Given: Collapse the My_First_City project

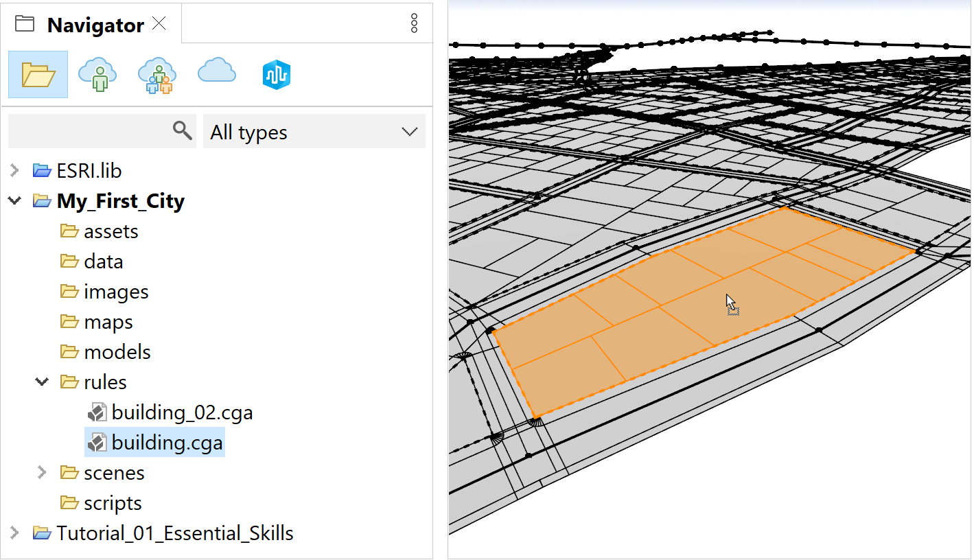Looking at the screenshot, I should (x=14, y=200).
